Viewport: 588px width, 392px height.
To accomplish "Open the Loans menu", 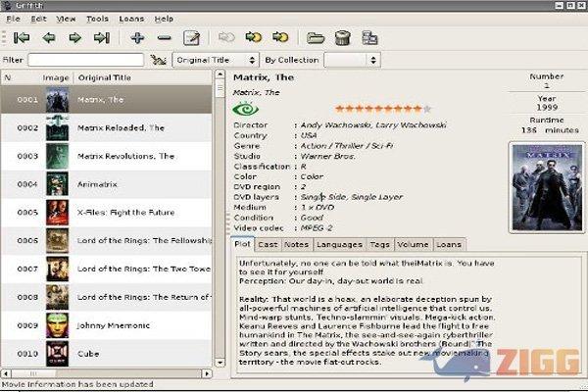I will coord(130,19).
